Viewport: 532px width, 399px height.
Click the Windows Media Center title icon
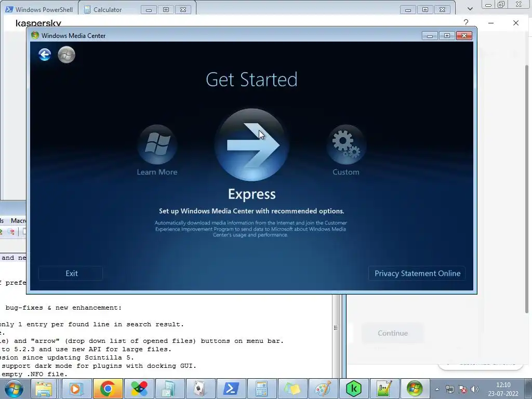pos(35,35)
